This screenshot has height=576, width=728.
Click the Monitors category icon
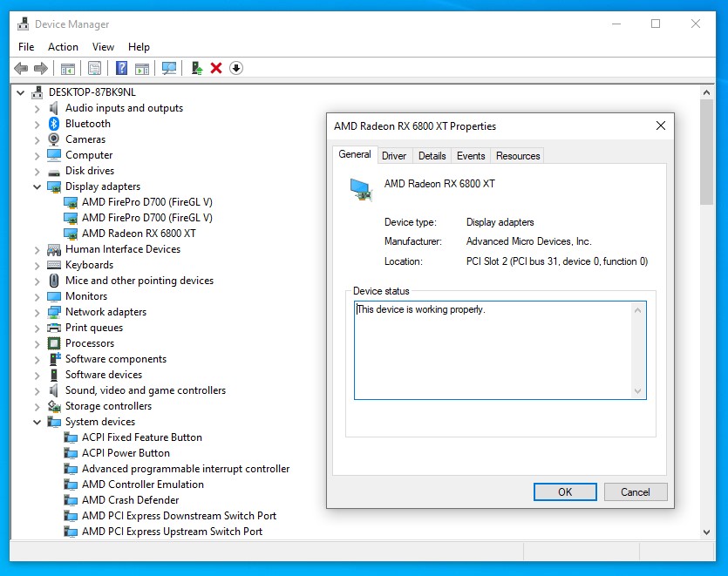54,296
